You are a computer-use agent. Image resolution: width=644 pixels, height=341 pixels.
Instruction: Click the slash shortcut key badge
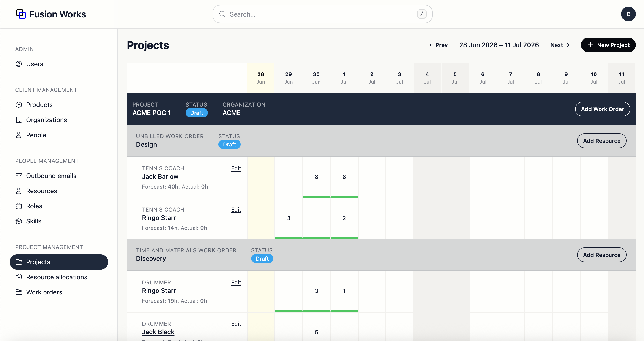click(x=421, y=14)
